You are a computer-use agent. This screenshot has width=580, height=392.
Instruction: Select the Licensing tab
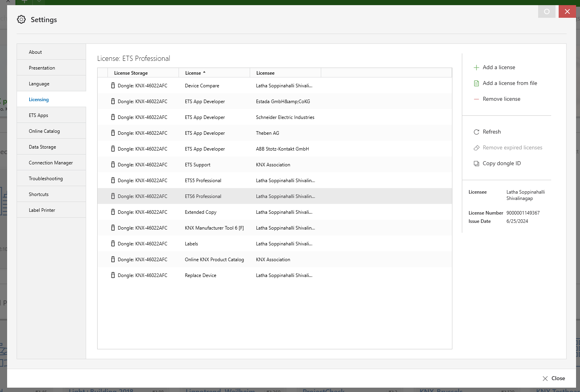51,99
